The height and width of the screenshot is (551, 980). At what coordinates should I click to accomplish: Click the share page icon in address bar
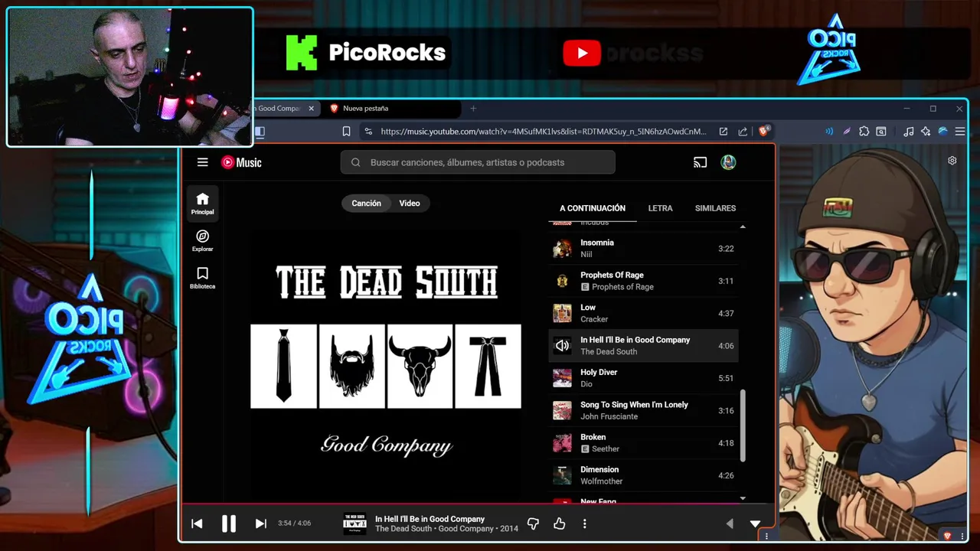[x=743, y=132]
